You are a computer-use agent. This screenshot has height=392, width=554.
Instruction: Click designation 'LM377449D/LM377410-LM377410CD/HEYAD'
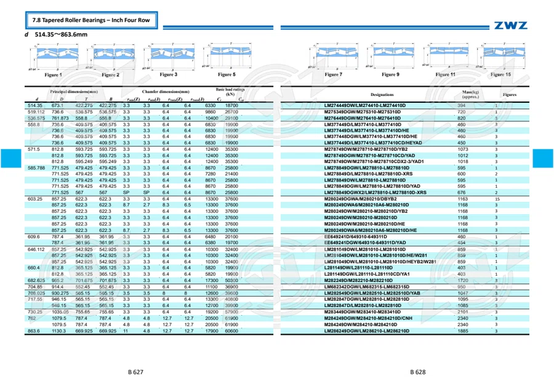373,143
